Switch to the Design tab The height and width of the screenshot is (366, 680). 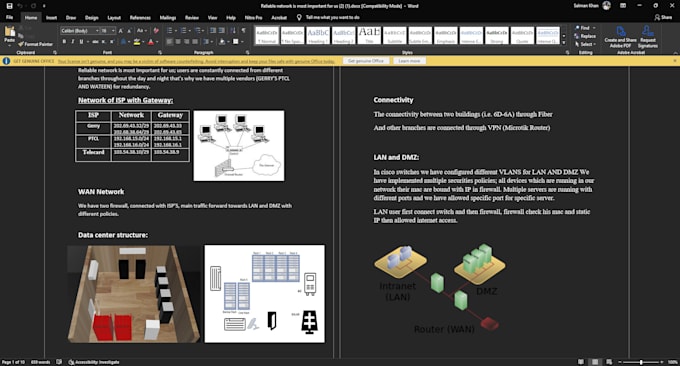pos(92,18)
